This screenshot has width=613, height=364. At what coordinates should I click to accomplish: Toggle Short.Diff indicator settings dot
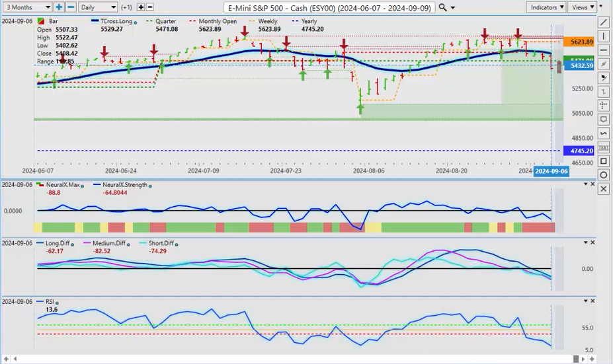click(x=177, y=244)
